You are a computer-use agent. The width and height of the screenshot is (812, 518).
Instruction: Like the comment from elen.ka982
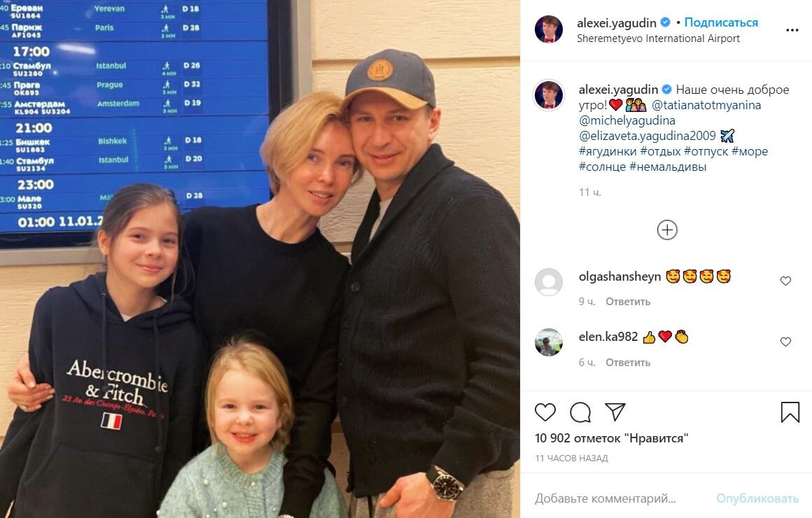(785, 342)
